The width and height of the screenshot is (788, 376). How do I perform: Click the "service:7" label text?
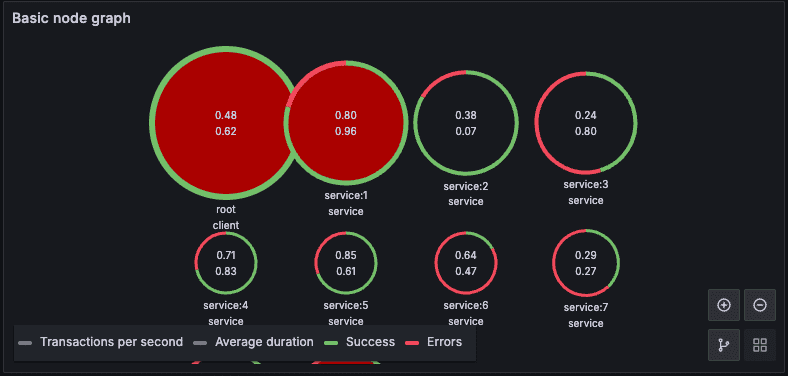click(x=585, y=307)
